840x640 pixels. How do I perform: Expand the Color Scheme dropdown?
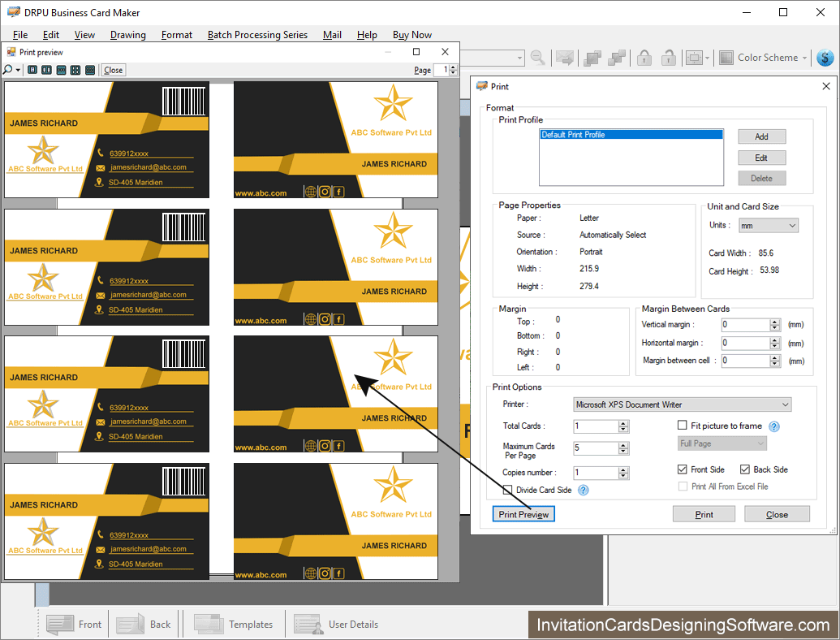804,58
